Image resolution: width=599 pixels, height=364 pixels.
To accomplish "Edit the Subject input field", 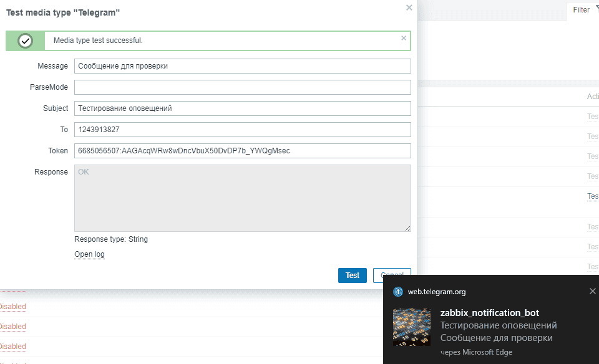I will 243,108.
